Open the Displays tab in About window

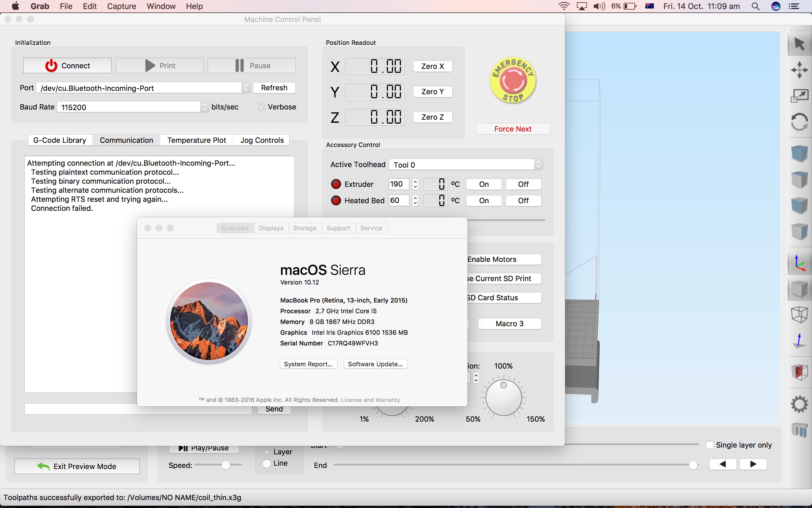coord(271,228)
